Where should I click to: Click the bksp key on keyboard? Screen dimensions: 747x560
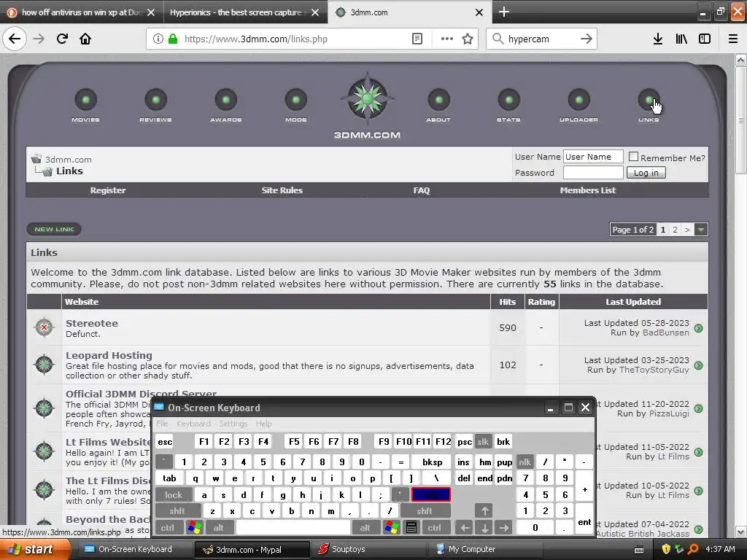coord(432,462)
